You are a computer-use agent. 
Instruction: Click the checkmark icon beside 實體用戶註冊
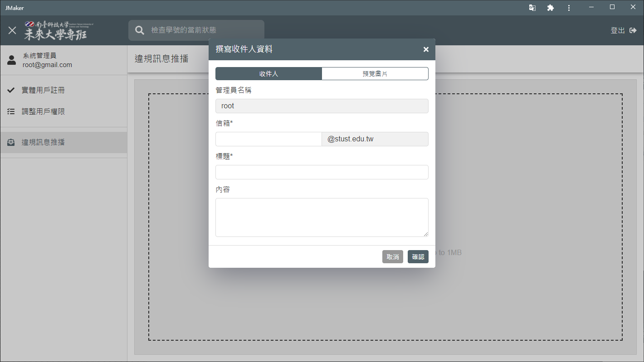coord(11,90)
